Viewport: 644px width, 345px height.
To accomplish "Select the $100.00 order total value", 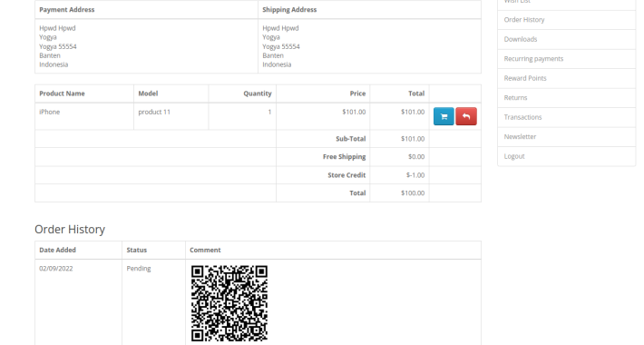I will click(413, 193).
